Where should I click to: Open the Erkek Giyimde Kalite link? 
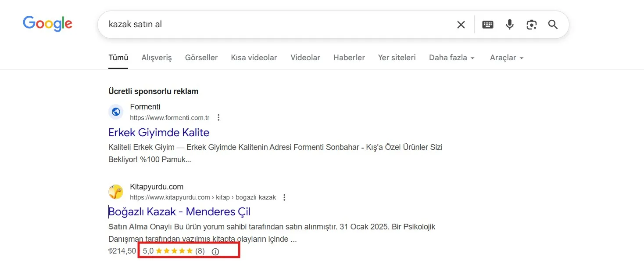click(x=159, y=132)
